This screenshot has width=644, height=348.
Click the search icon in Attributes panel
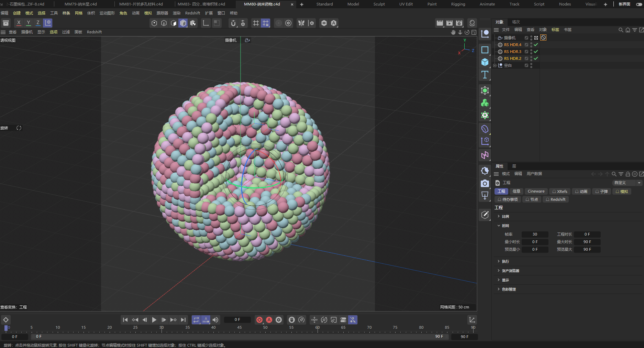pyautogui.click(x=614, y=174)
